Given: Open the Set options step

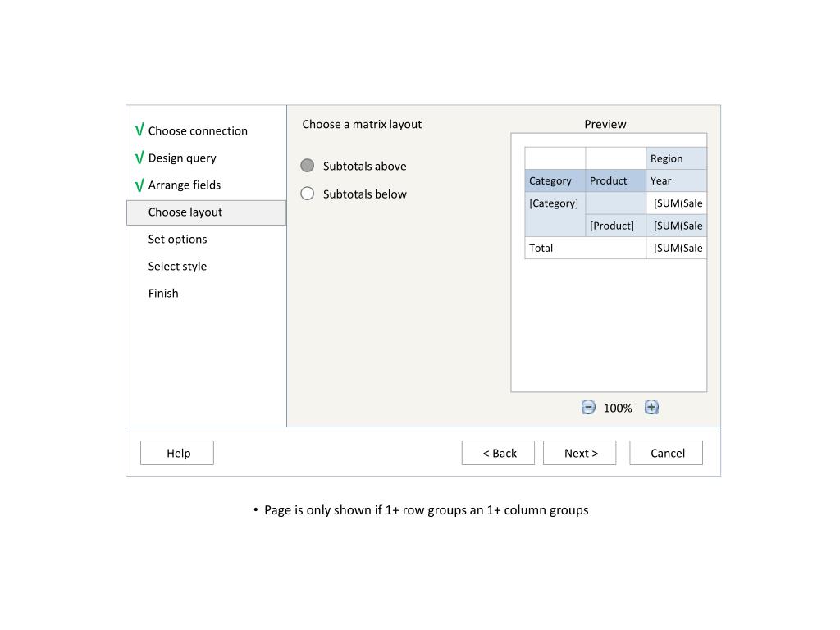Looking at the screenshot, I should point(177,239).
